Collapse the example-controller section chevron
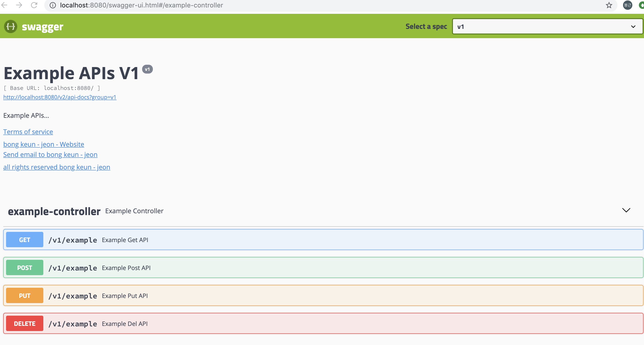This screenshot has height=345, width=644. click(626, 210)
